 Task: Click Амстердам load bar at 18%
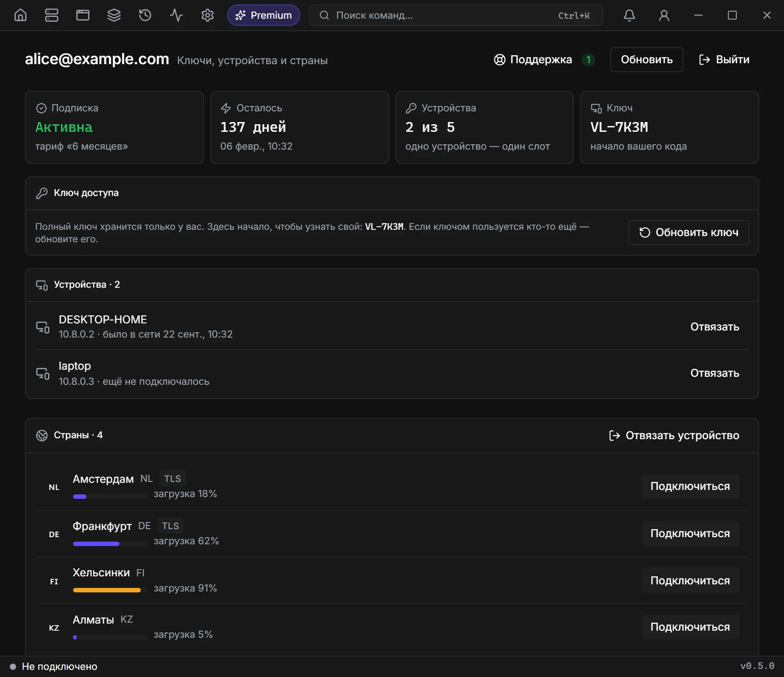(110, 497)
